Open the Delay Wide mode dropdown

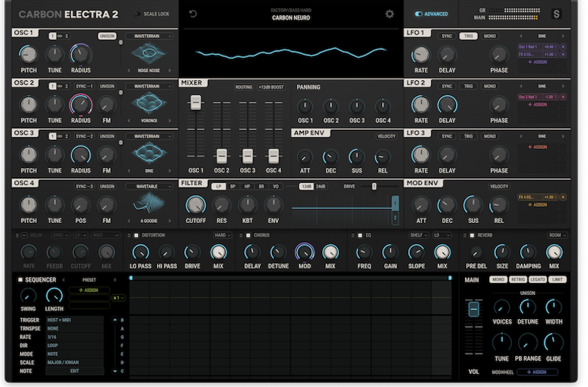point(105,235)
